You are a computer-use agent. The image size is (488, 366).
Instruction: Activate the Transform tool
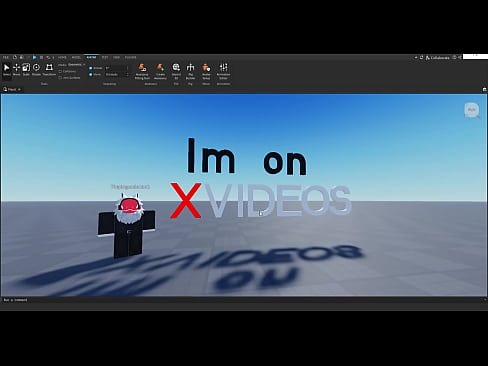(x=49, y=70)
